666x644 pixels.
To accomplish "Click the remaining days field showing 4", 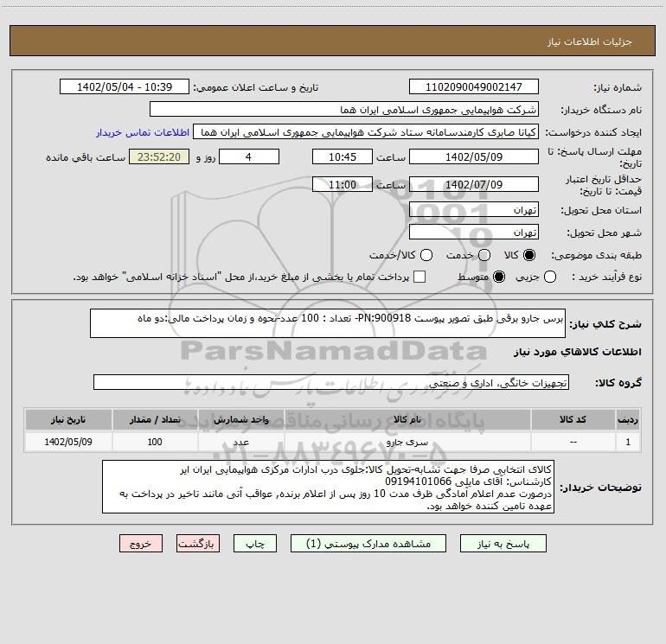I will point(249,156).
